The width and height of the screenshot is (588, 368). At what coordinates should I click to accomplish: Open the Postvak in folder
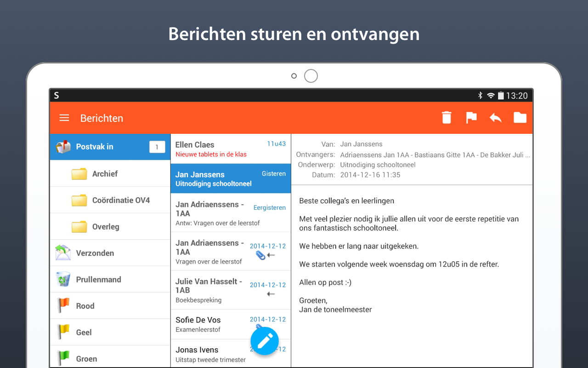point(110,147)
